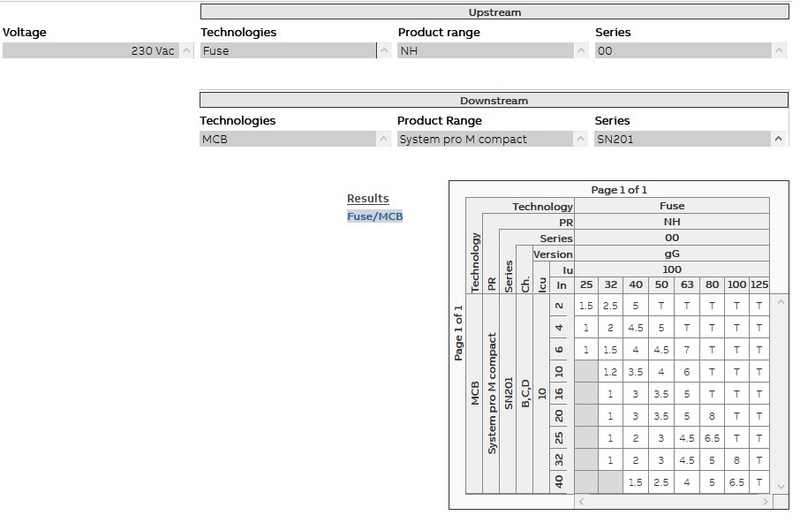The height and width of the screenshot is (523, 800).
Task: Click the SN201 series field
Action: [x=682, y=139]
